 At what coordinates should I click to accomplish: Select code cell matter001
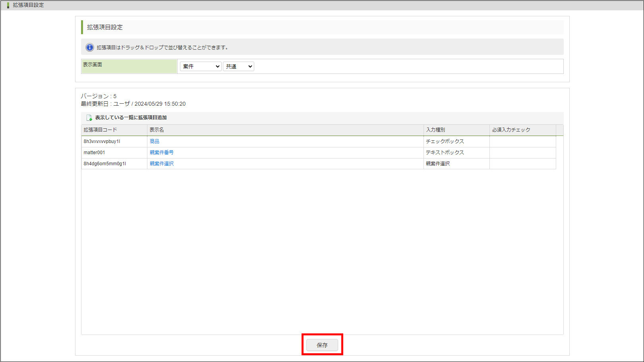[114, 153]
